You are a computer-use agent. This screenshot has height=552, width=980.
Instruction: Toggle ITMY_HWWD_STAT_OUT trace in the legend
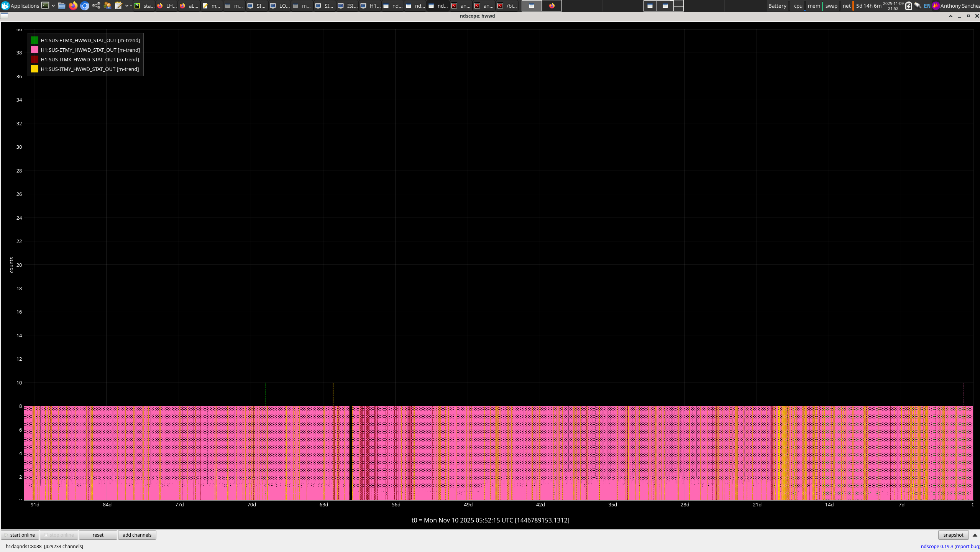coord(90,69)
